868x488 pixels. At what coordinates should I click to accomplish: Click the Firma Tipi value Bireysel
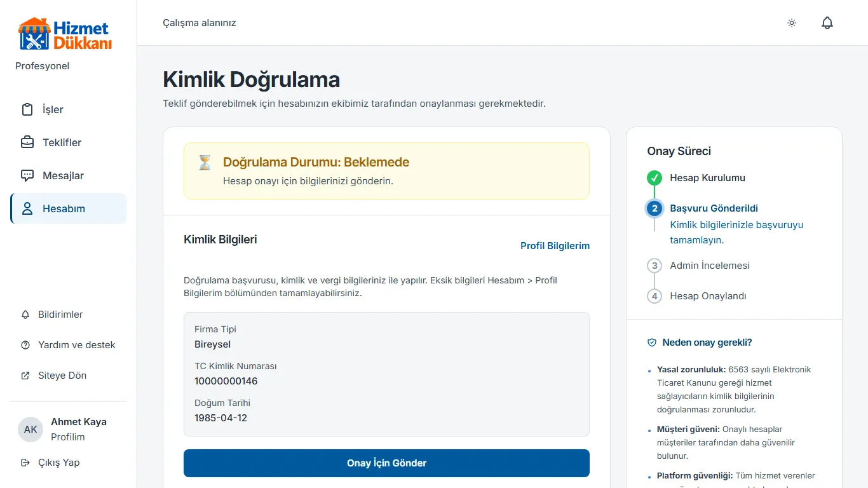(213, 344)
